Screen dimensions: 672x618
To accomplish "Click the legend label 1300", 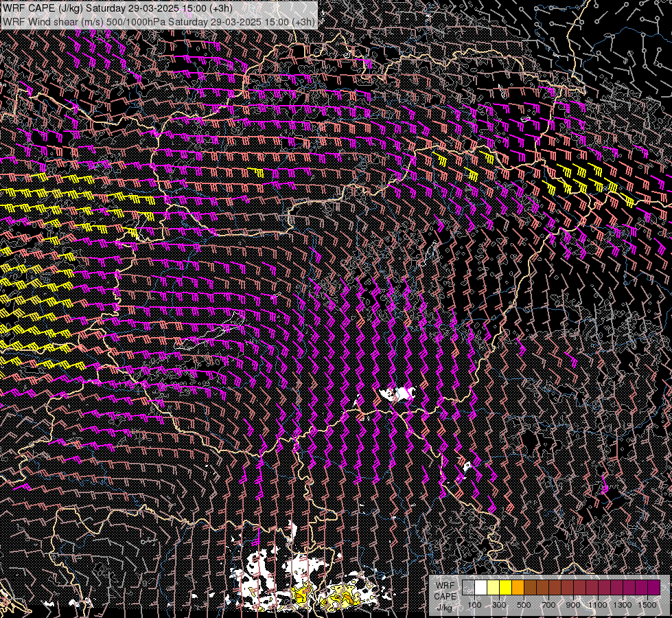I will (x=623, y=605).
